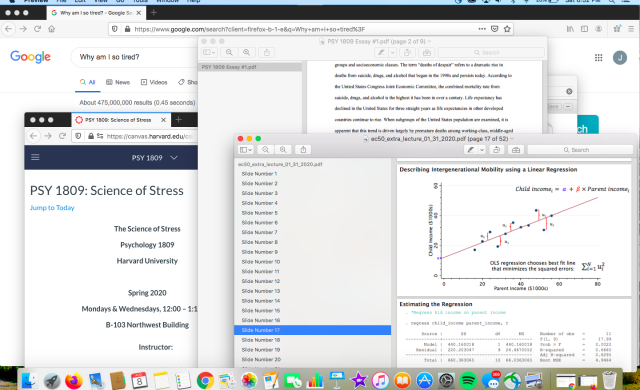Image resolution: width=640 pixels, height=390 pixels.
Task: Close the 'Why am I so tired?' tab
Action: point(139,13)
